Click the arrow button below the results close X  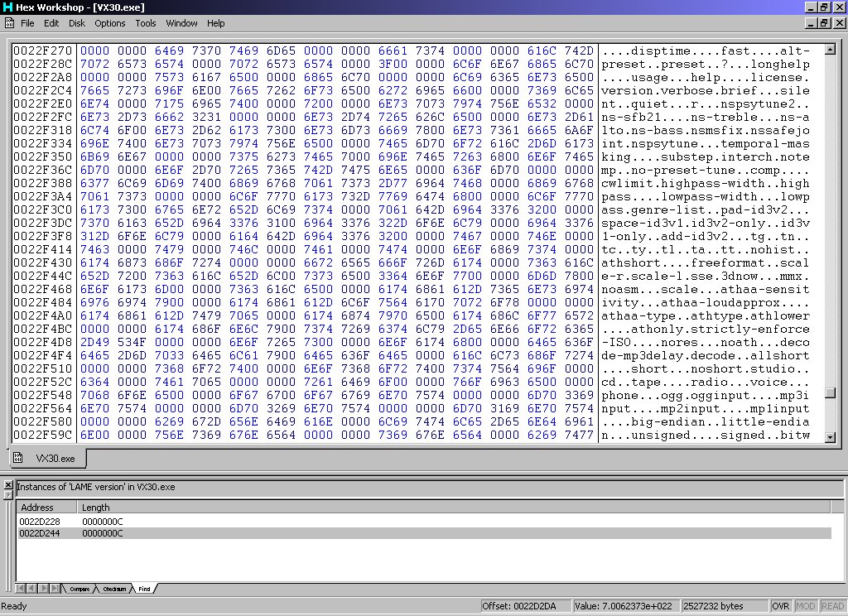tap(7, 494)
